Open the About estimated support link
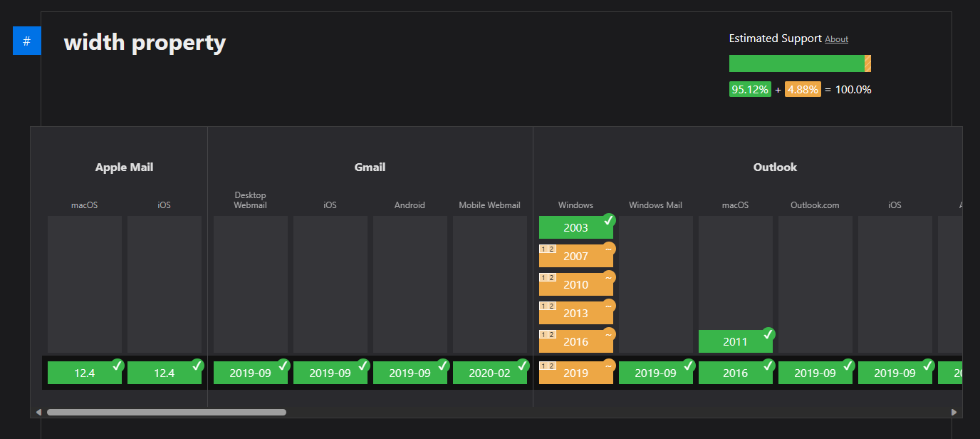Screen dimensions: 980x439 [x=836, y=39]
